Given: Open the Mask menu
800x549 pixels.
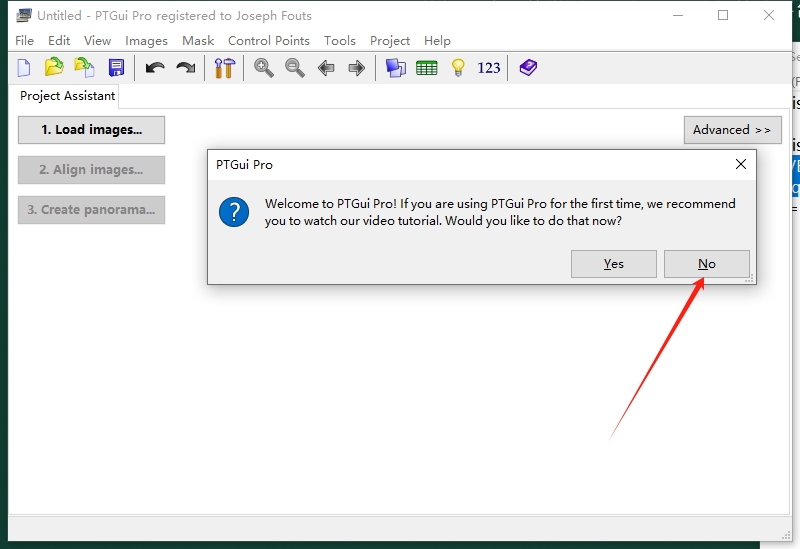Looking at the screenshot, I should pyautogui.click(x=198, y=41).
